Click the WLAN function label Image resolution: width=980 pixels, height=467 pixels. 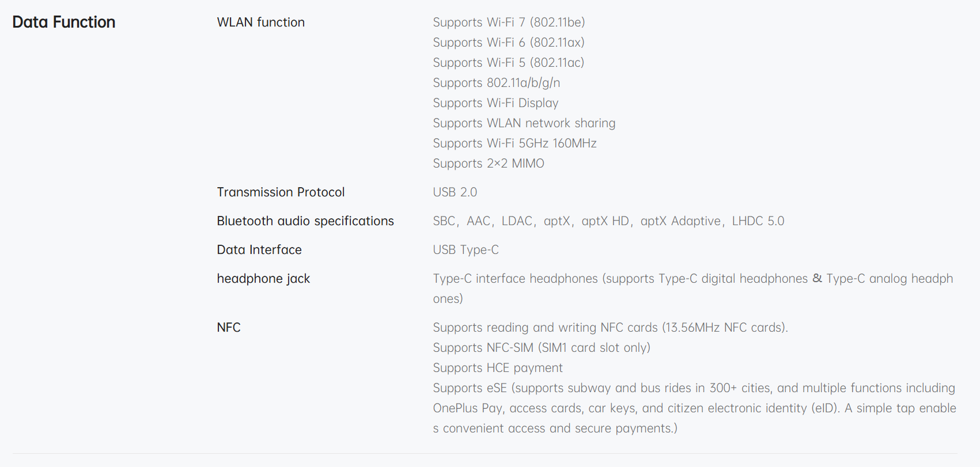pos(260,22)
